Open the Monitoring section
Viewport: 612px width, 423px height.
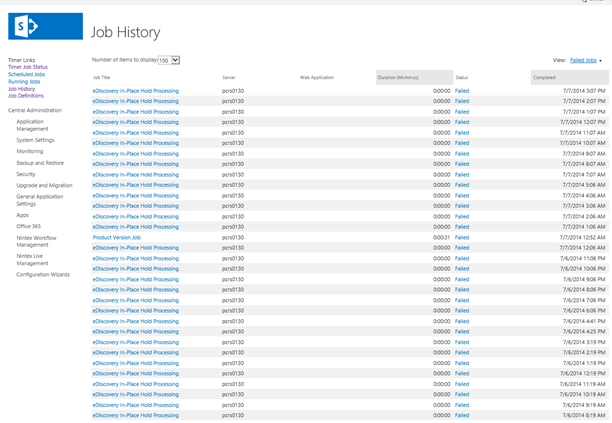point(30,151)
